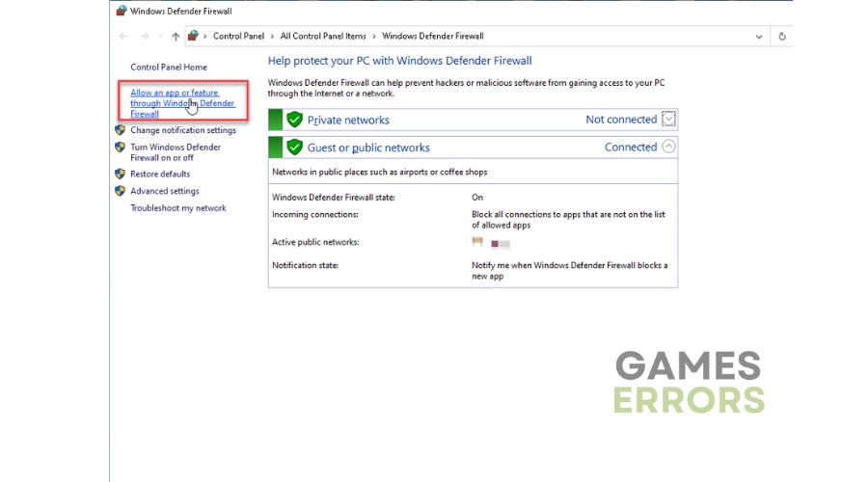Select Control Panel breadcrumb
This screenshot has height=482, width=868.
238,36
